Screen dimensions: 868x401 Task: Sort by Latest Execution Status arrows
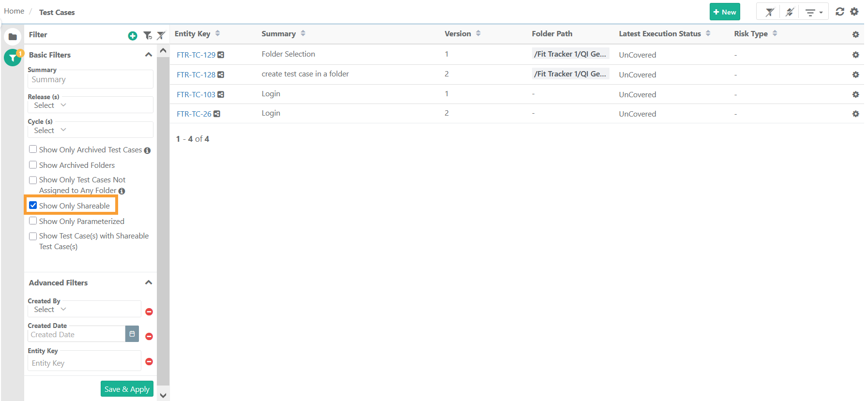708,33
